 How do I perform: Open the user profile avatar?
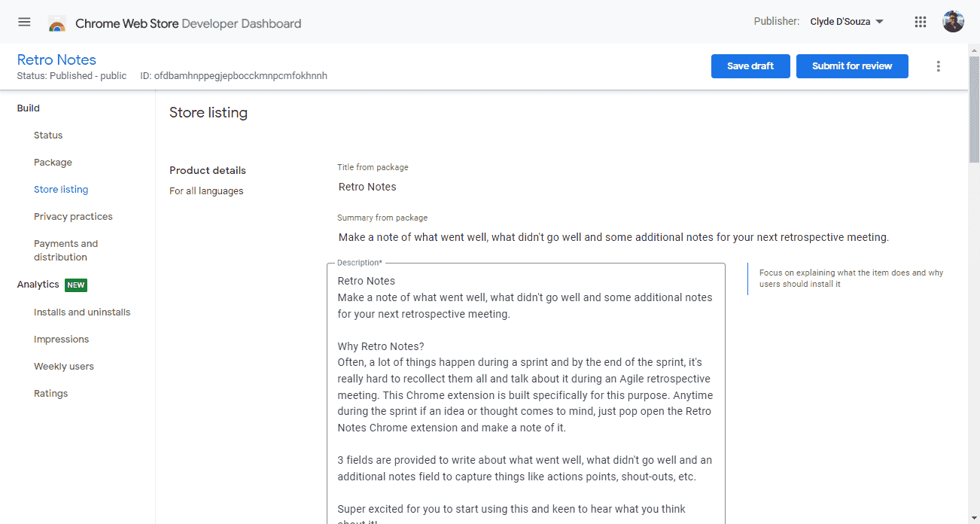click(x=953, y=22)
